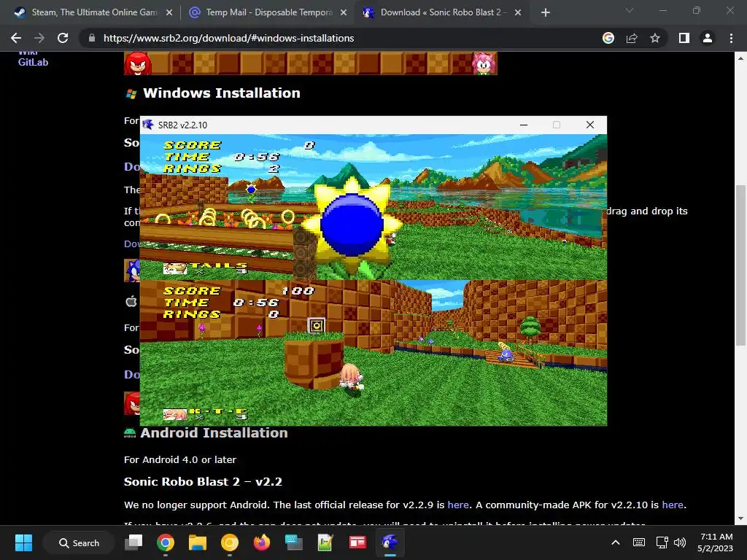Image resolution: width=747 pixels, height=560 pixels.
Task: Bookmark this page with the star icon
Action: point(655,38)
